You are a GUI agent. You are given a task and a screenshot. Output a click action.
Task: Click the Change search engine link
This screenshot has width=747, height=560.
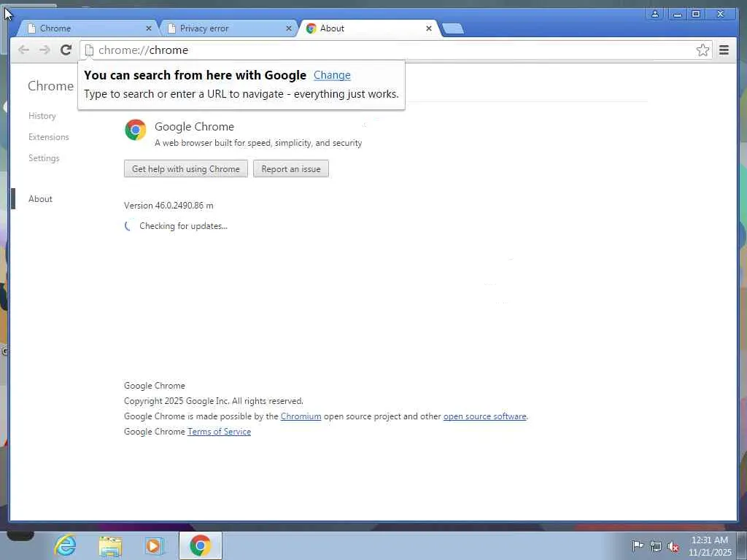332,75
